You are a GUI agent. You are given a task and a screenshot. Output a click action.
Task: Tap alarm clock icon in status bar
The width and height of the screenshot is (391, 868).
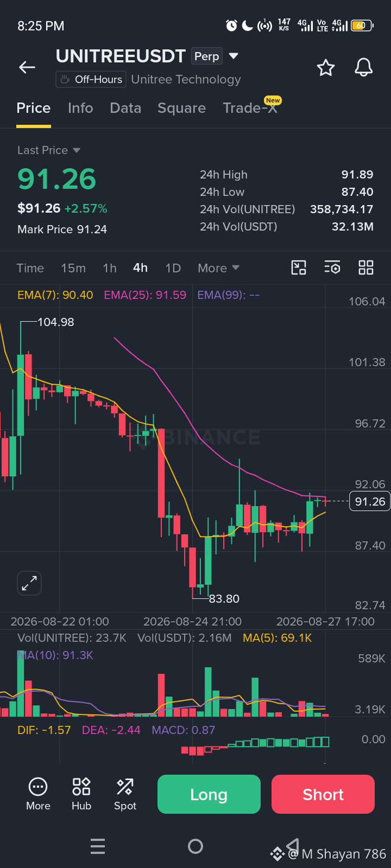(232, 25)
